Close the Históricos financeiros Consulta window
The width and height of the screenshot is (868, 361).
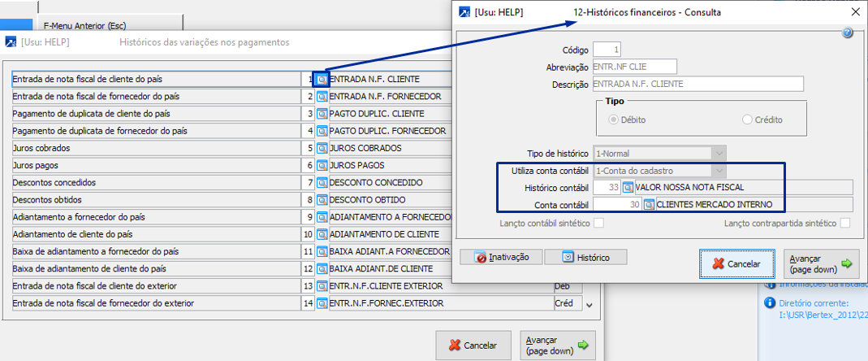854,12
